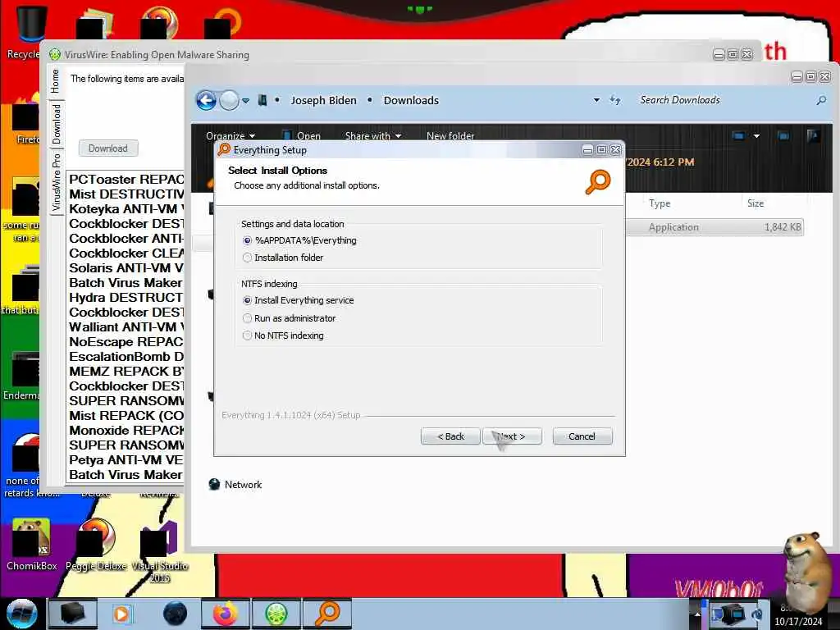Click the Explorer forward navigation button
840x630 pixels.
(230, 100)
